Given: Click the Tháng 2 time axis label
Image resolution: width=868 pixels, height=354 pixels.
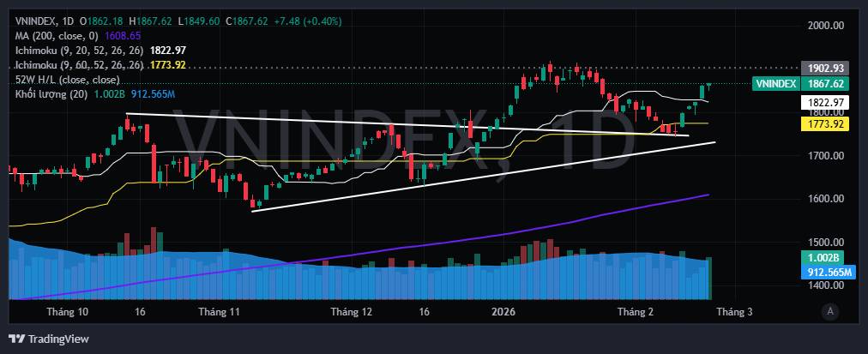Looking at the screenshot, I should point(636,312).
